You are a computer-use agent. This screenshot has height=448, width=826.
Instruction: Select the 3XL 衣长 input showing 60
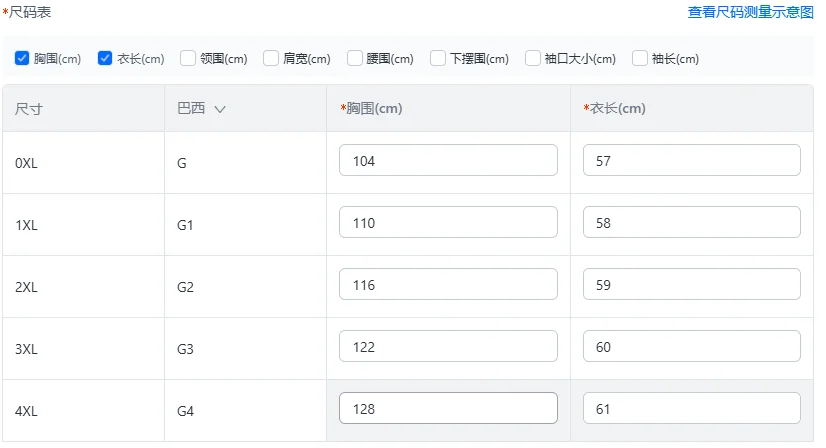tap(691, 347)
